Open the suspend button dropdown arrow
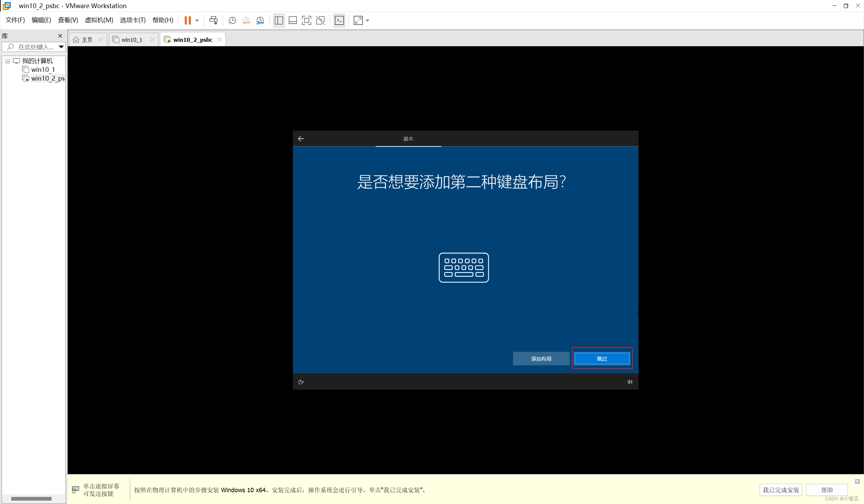Viewport: 864px width, 504px height. [197, 20]
